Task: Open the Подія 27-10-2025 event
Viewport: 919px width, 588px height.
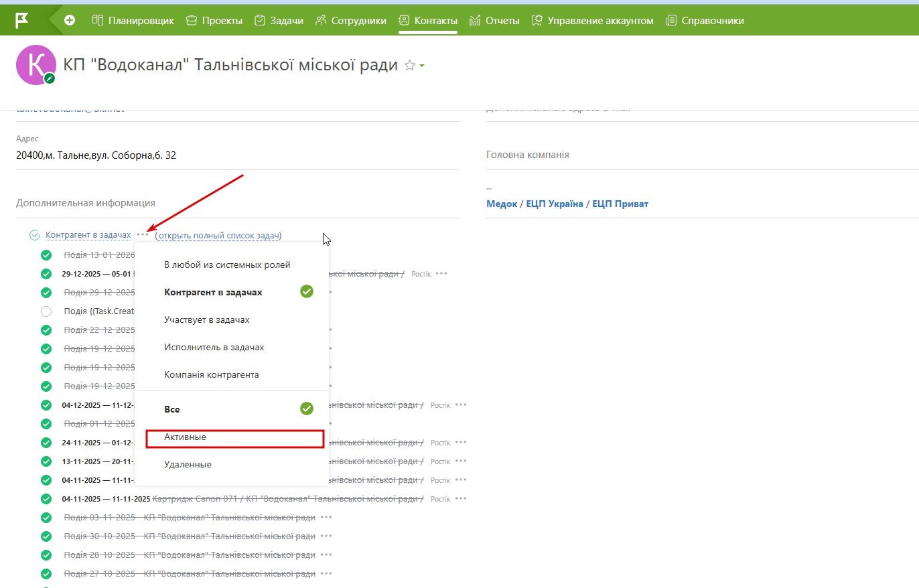Action: coord(190,574)
